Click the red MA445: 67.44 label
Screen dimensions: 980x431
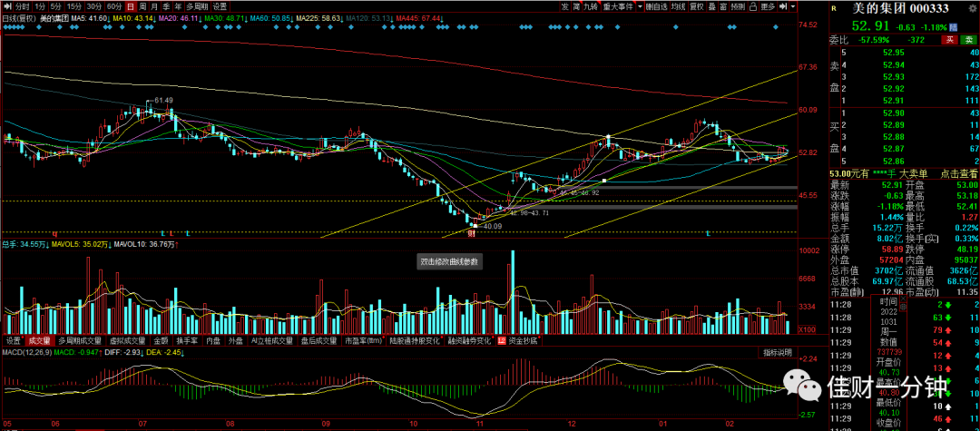[418, 19]
